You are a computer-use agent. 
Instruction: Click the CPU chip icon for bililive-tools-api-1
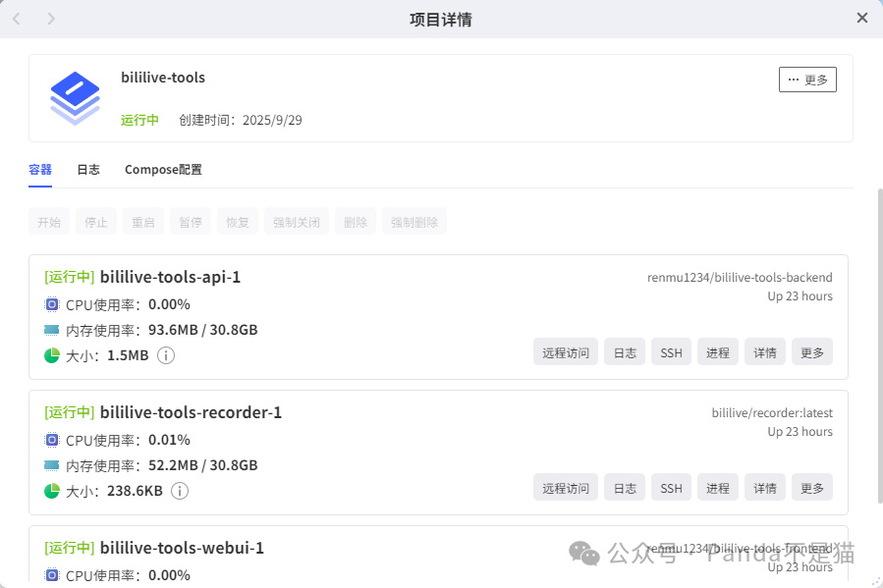[52, 304]
